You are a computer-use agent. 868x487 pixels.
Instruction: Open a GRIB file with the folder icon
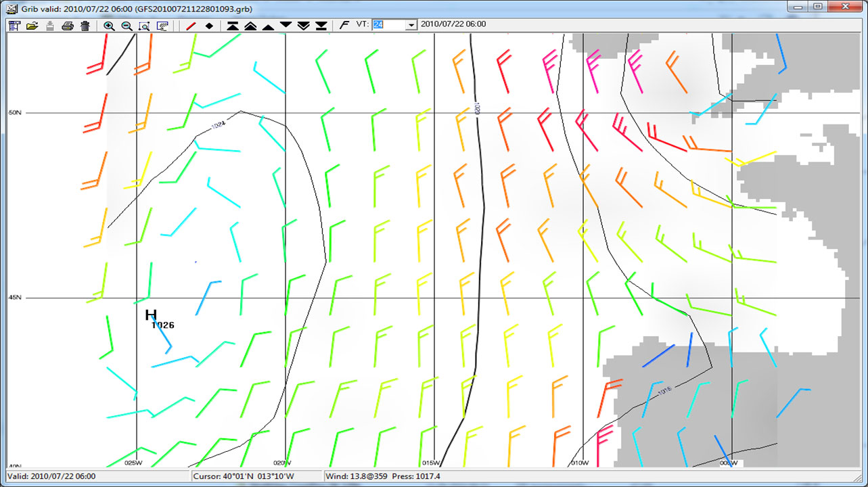(x=32, y=26)
